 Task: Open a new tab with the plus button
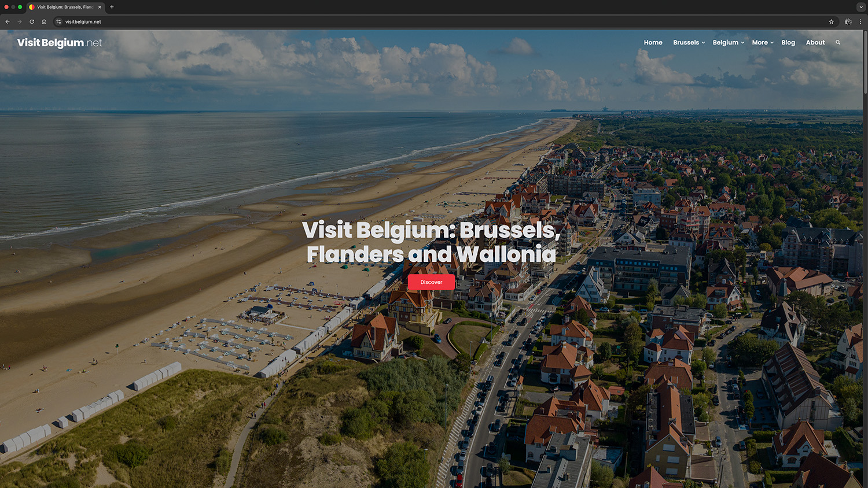(112, 7)
